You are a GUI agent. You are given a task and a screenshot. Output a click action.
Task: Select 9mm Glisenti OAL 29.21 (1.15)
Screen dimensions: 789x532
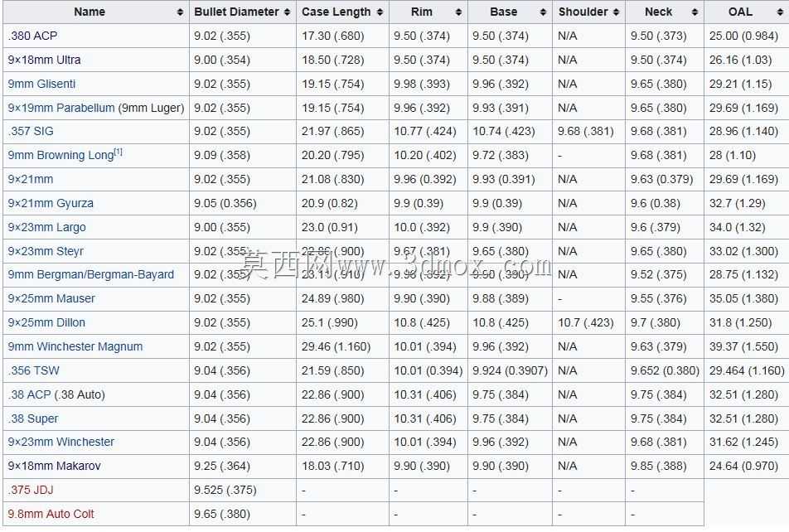(740, 84)
